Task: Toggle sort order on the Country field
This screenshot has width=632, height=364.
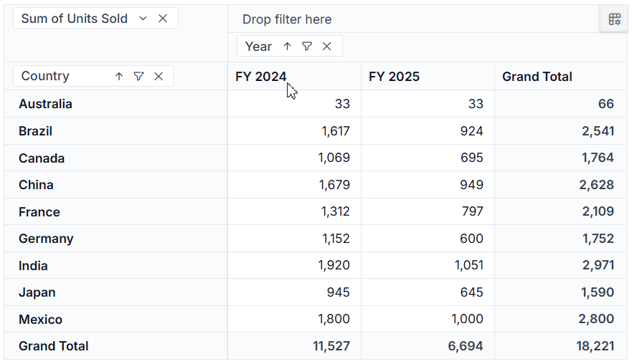Action: (x=119, y=76)
